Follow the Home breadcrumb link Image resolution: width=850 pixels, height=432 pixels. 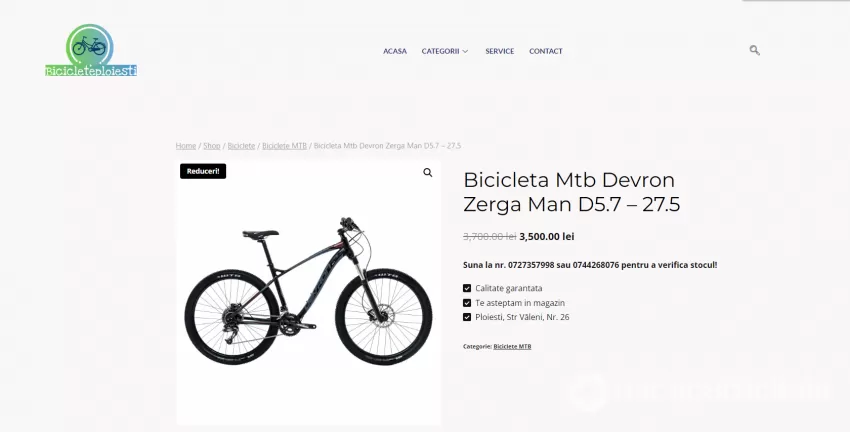185,146
